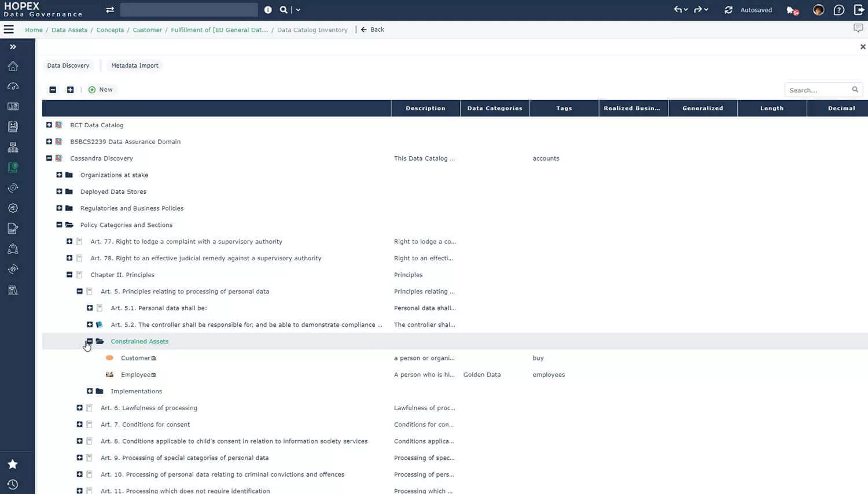Open the help question mark icon

(839, 10)
